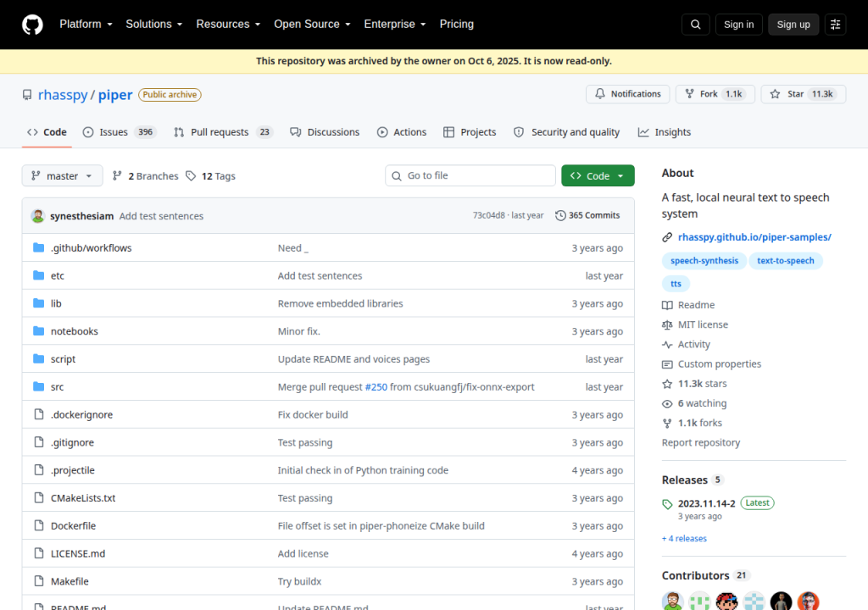Click the search magnifier icon in header

click(695, 25)
